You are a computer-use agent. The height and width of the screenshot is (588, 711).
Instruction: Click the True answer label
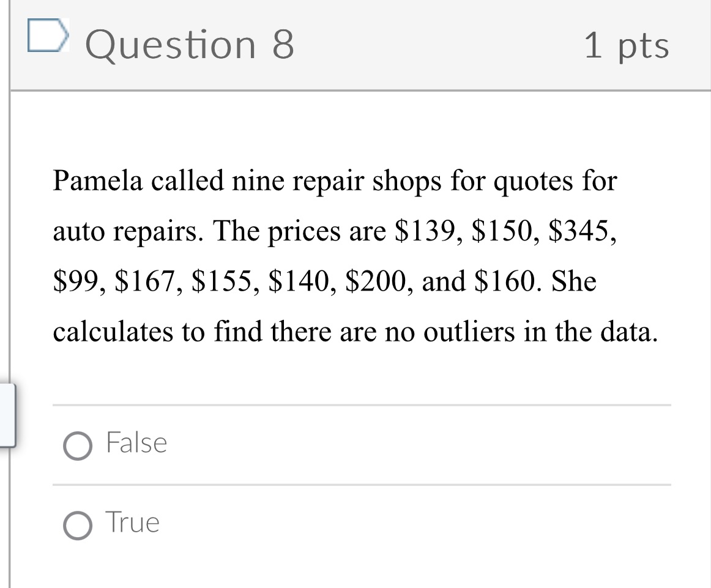pos(133,522)
